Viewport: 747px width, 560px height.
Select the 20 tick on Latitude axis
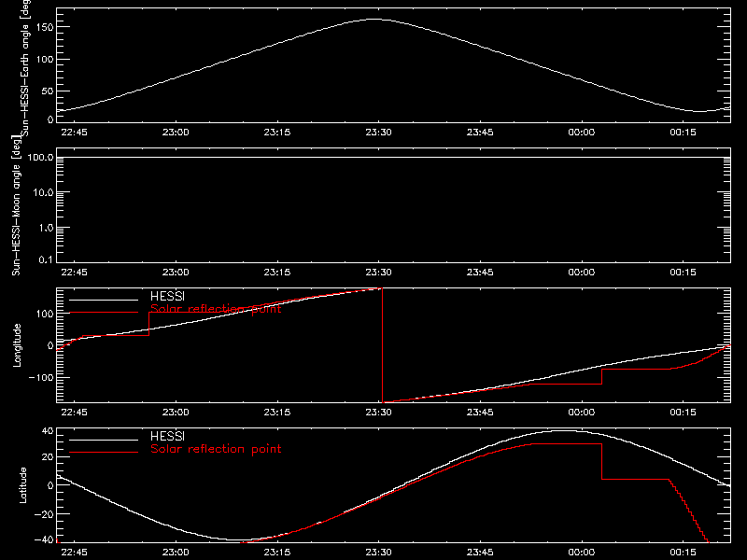click(x=49, y=457)
